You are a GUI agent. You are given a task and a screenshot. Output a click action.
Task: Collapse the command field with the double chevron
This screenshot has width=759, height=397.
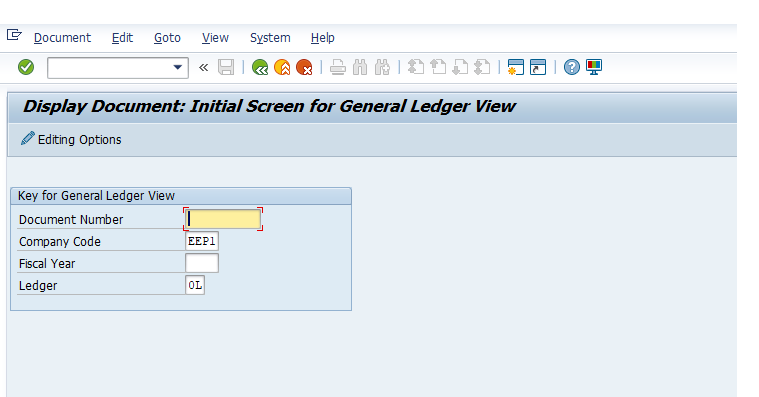point(204,67)
